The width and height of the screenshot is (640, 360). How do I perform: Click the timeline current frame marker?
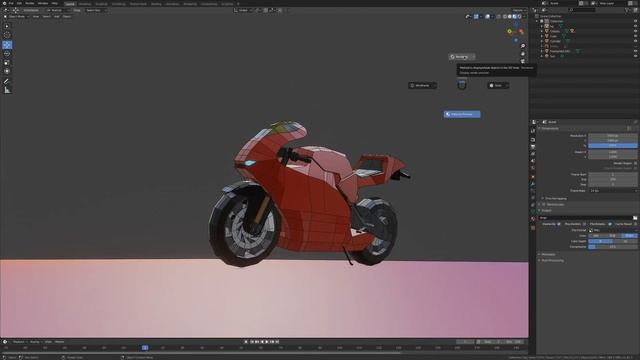point(145,348)
